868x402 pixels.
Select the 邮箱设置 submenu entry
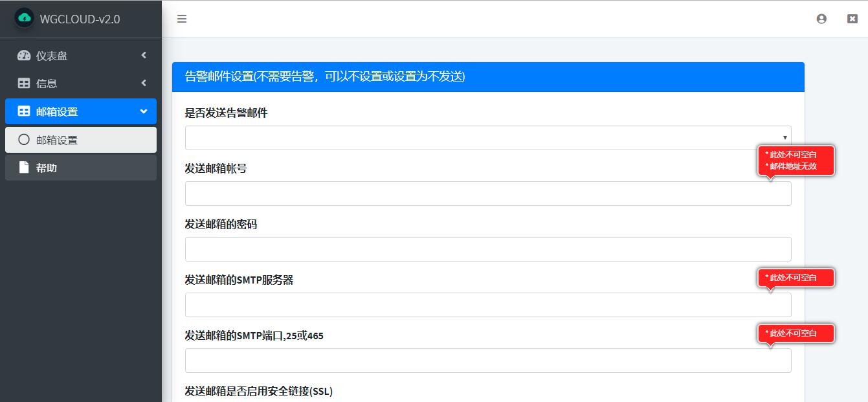click(x=81, y=140)
